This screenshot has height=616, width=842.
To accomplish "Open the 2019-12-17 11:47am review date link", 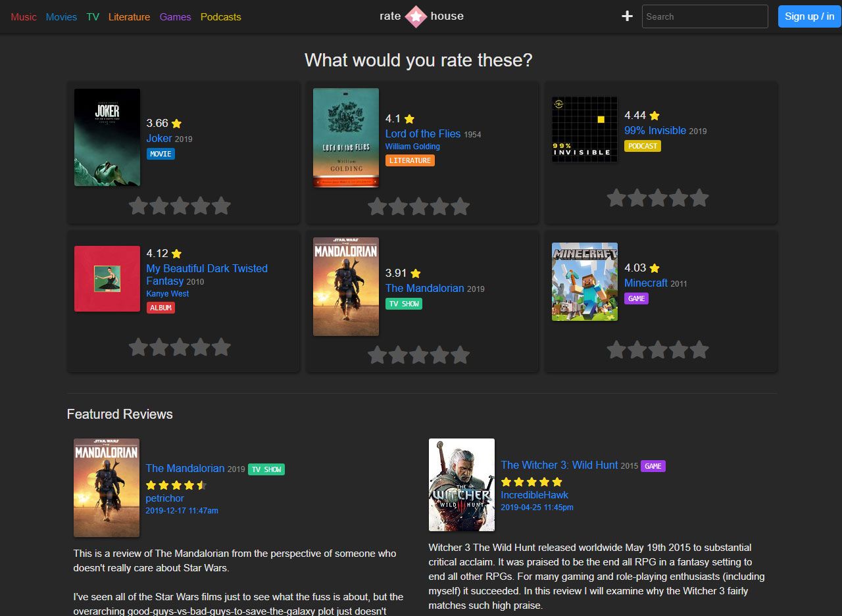I will [182, 511].
